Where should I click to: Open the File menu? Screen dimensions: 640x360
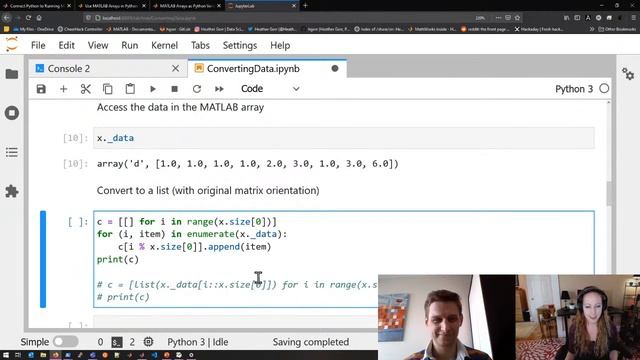tap(38, 45)
